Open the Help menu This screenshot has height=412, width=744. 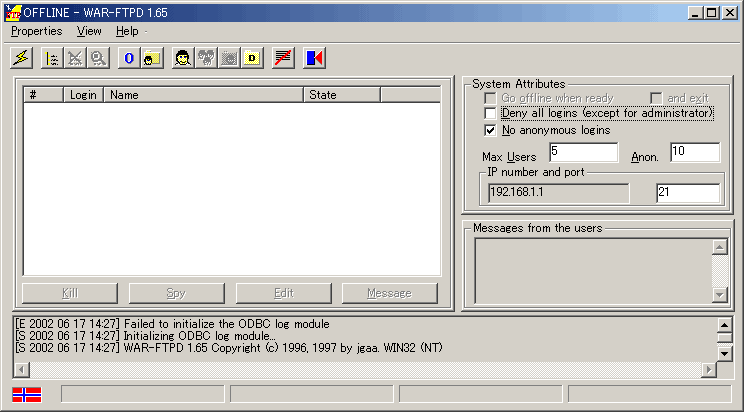point(127,31)
